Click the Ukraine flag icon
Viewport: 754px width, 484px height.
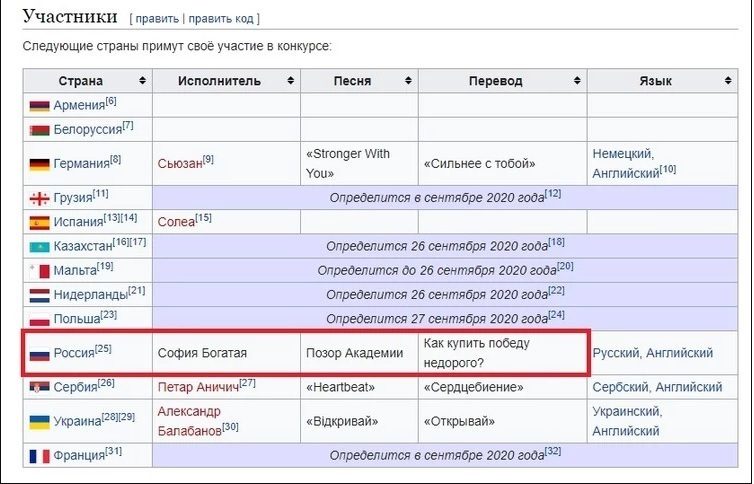pyautogui.click(x=39, y=422)
